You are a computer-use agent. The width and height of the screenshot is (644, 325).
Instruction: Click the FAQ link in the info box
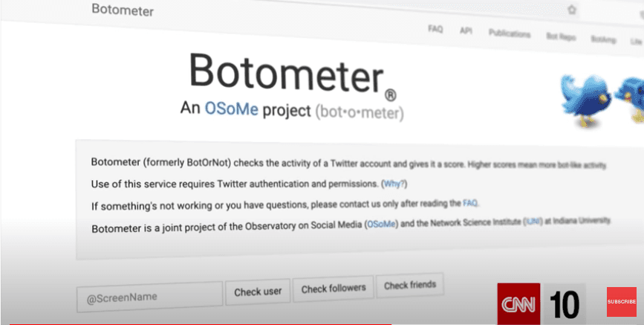click(470, 203)
